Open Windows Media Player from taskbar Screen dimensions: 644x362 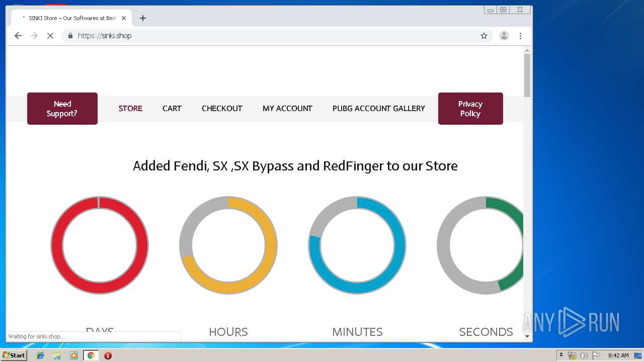[x=74, y=355]
